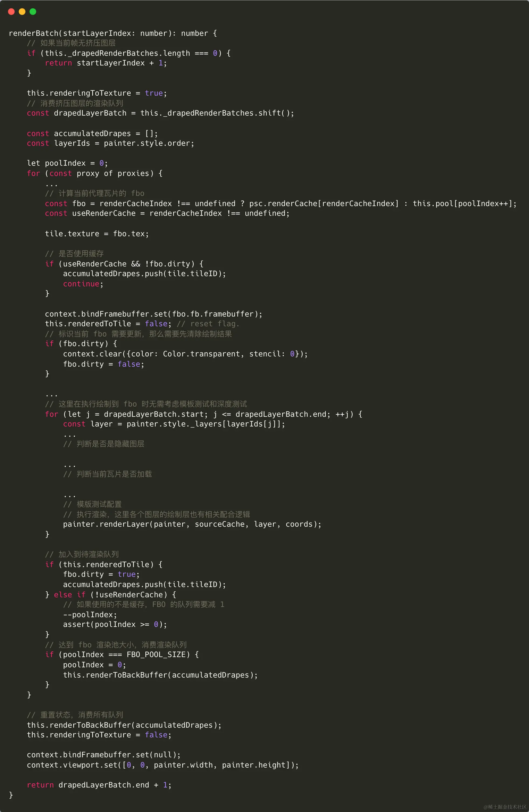Click 'fbo.dirty = true;' line
Image resolution: width=529 pixels, height=812 pixels.
(x=101, y=575)
